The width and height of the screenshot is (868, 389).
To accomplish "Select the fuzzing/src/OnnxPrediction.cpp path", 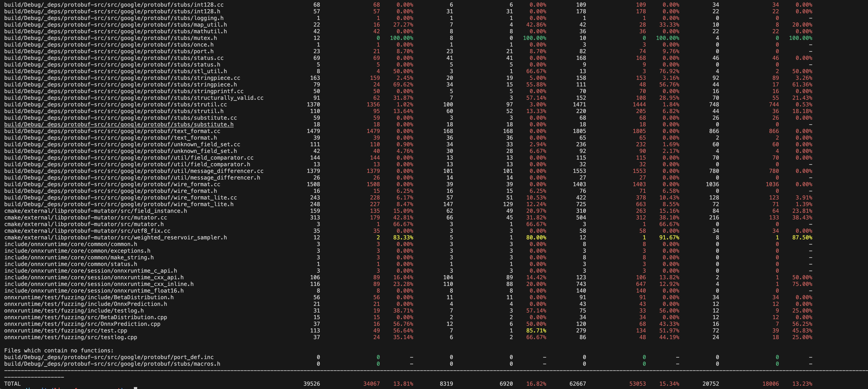I will pyautogui.click(x=82, y=324).
